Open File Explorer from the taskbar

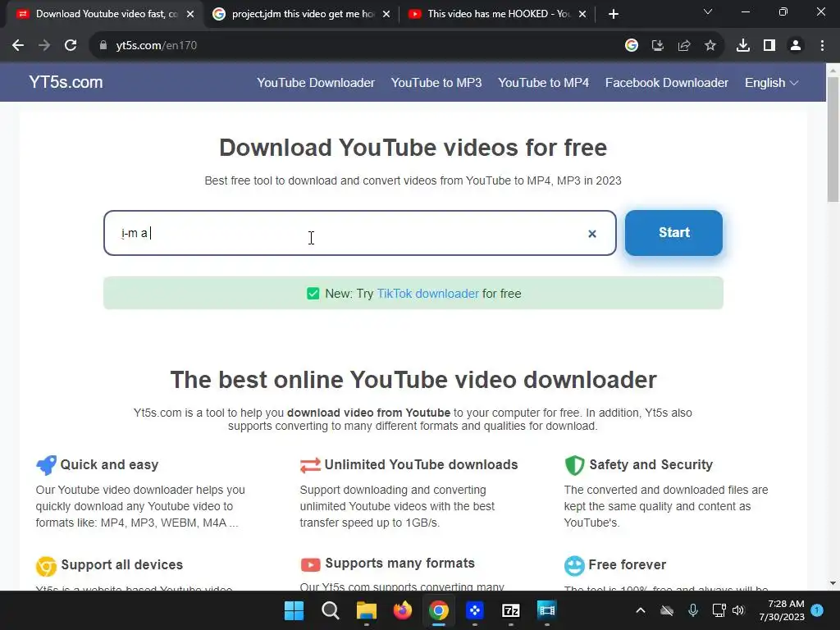pos(367,610)
